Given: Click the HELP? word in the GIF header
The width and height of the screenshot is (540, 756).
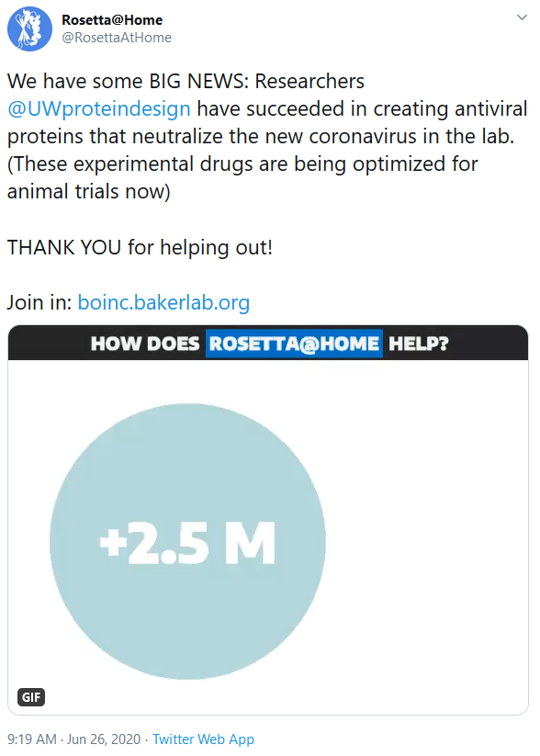Looking at the screenshot, I should point(419,344).
